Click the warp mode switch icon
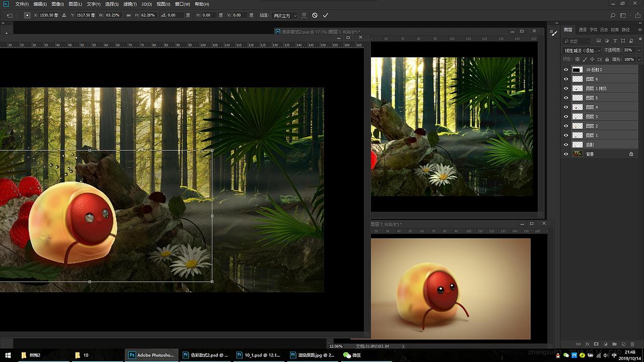The height and width of the screenshot is (362, 644). [304, 16]
